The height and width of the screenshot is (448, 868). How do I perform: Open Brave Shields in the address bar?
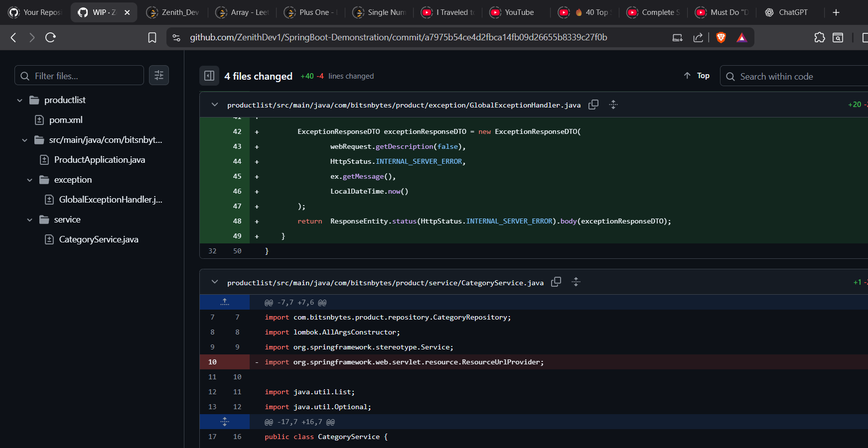click(x=721, y=37)
